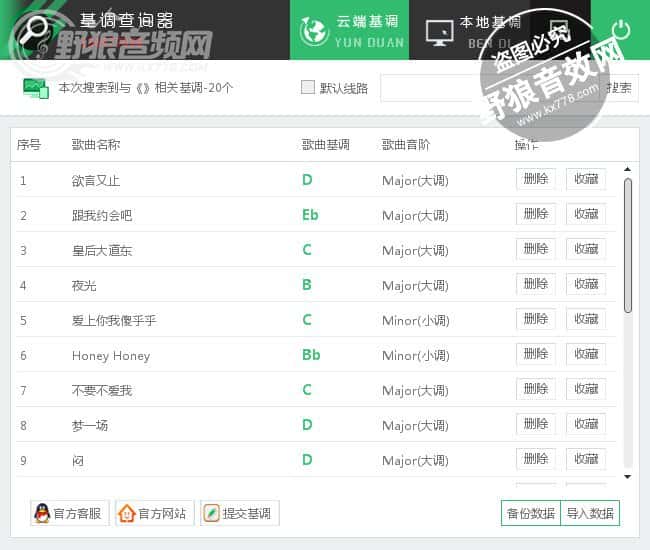650x550 pixels.
Task: Favorite the song 跟我约会吧
Action: [586, 214]
